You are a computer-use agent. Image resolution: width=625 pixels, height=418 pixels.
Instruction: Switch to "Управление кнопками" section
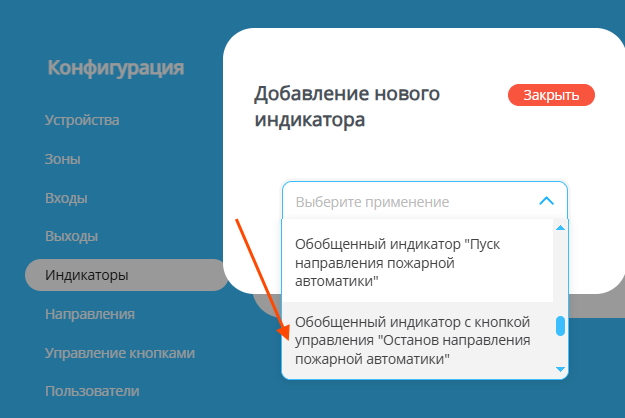119,353
